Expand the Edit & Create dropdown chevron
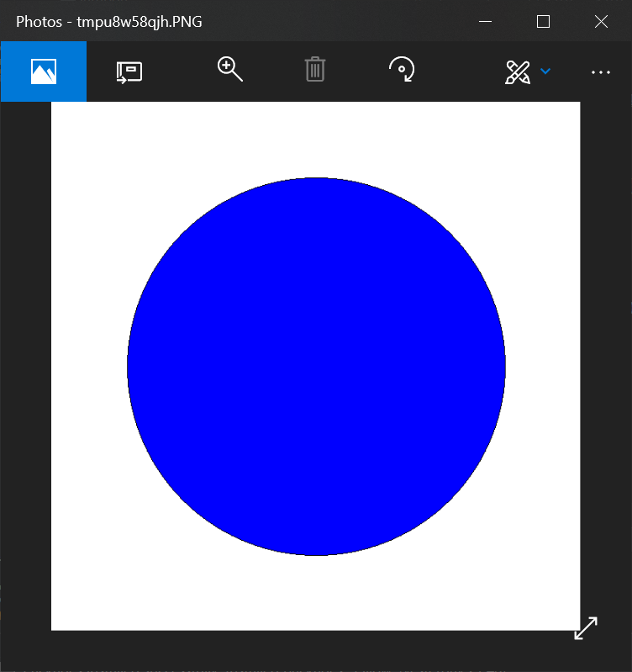 [x=545, y=71]
